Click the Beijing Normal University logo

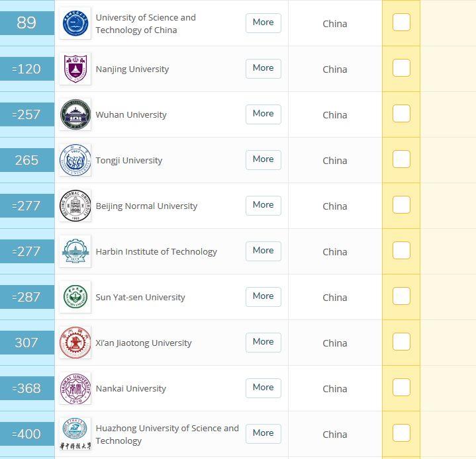click(x=75, y=206)
